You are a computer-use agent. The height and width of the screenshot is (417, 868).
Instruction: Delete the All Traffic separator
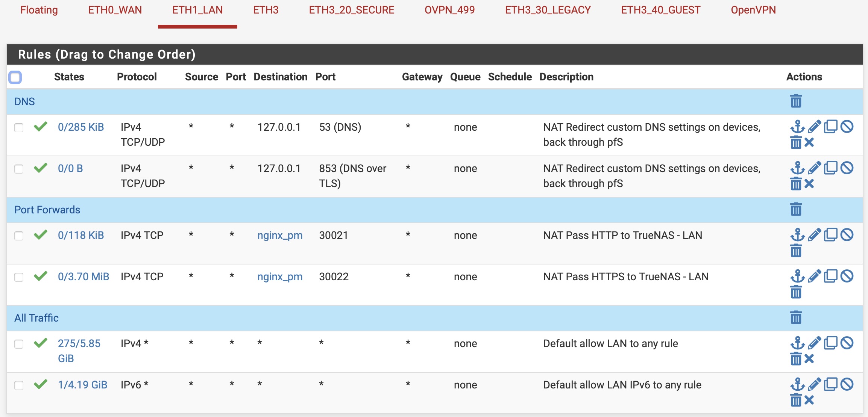pos(796,318)
